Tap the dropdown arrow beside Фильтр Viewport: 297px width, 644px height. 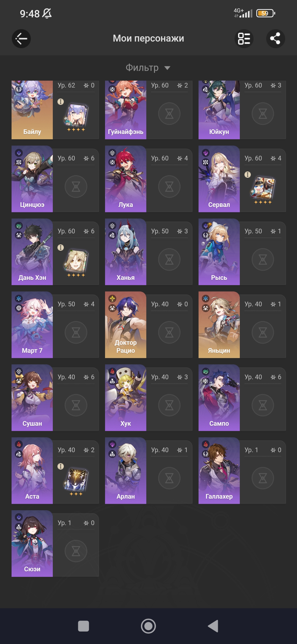[167, 68]
